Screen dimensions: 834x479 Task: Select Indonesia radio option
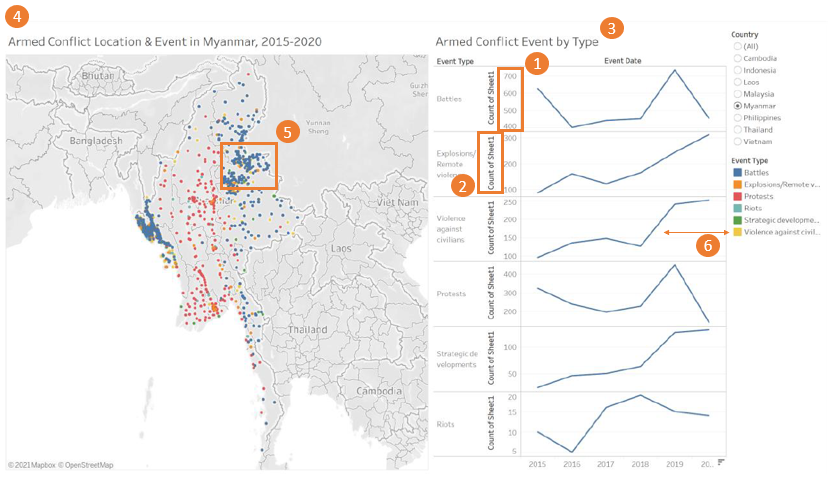pyautogui.click(x=738, y=70)
